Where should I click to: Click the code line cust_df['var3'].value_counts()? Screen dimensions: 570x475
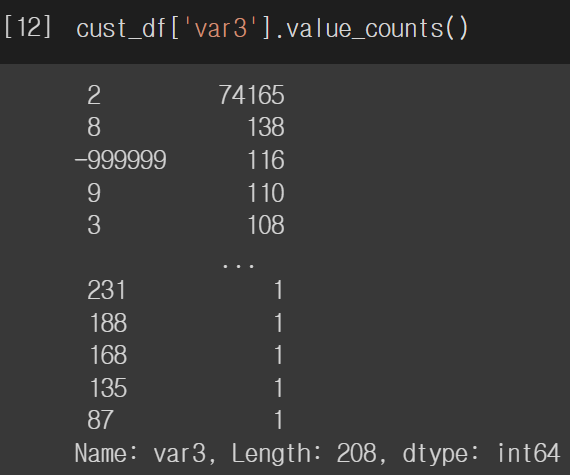pyautogui.click(x=273, y=28)
